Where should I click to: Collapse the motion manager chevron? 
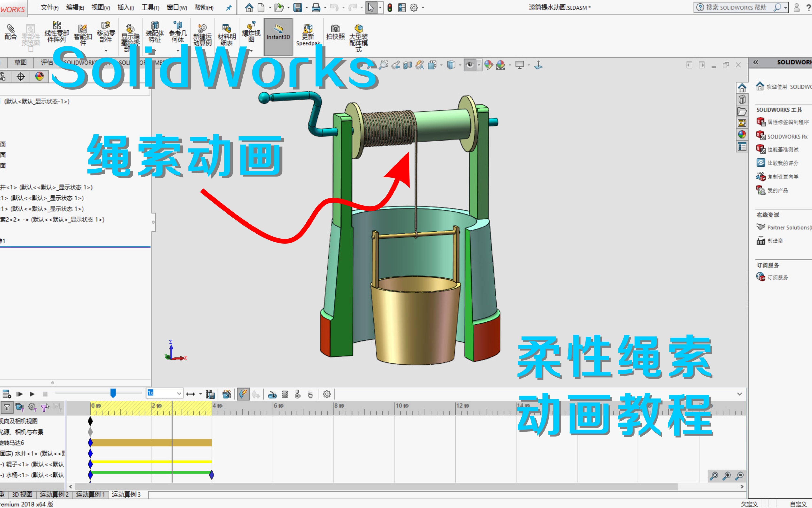tap(739, 394)
